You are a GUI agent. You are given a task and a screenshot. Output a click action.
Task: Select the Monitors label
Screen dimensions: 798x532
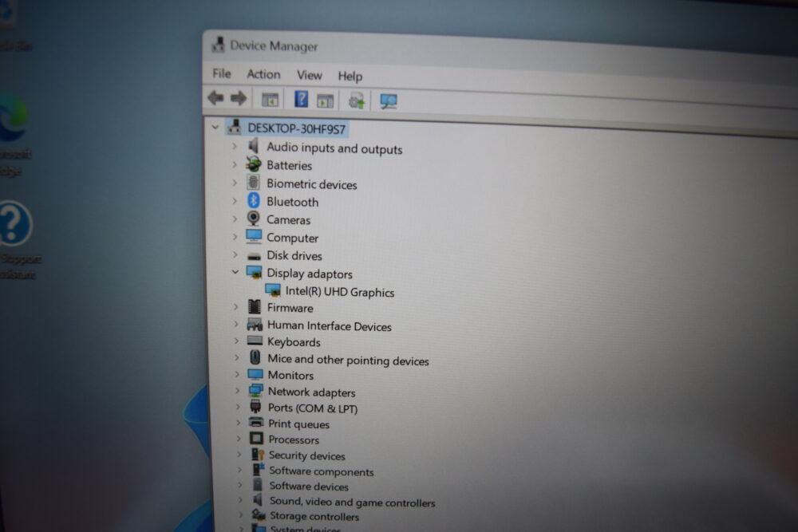point(290,376)
